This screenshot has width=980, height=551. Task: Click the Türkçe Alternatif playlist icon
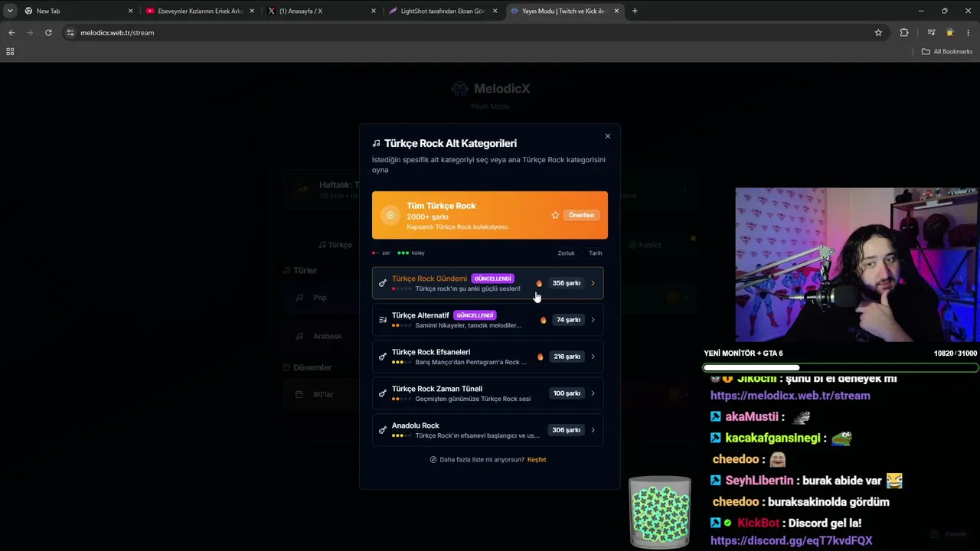(383, 320)
